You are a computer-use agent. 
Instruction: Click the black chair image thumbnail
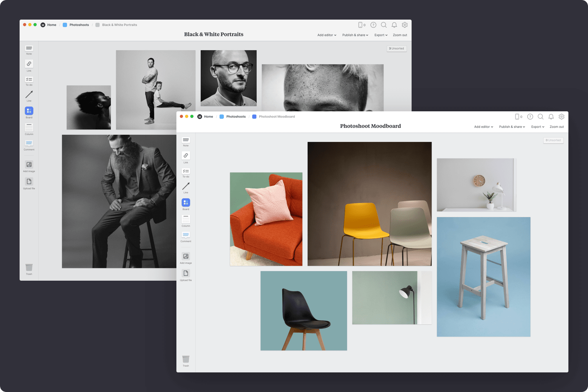coord(303,310)
